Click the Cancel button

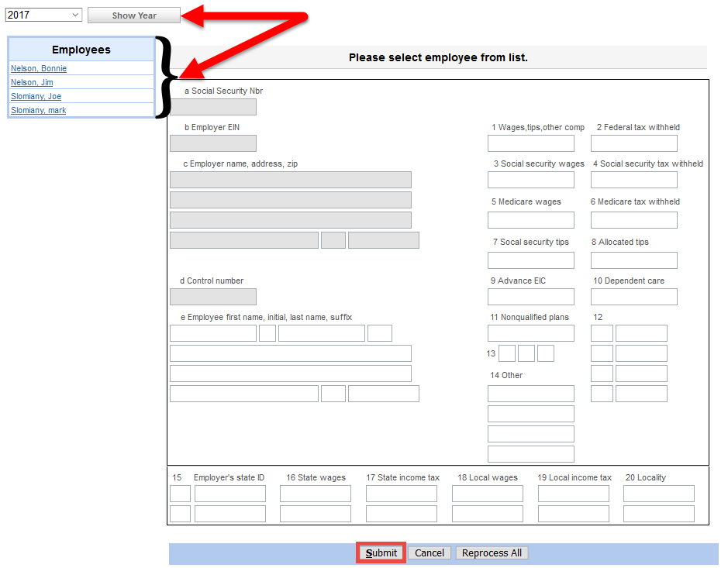click(430, 553)
